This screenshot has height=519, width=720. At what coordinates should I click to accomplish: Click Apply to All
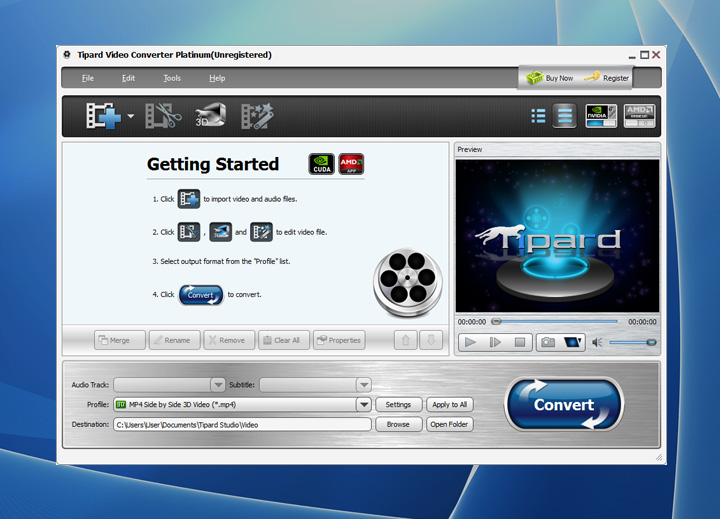(449, 405)
